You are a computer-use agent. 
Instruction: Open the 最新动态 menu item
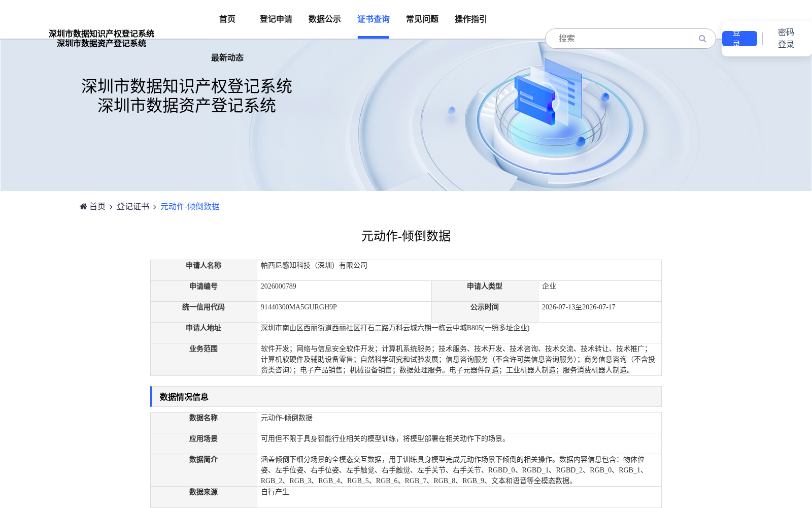pyautogui.click(x=227, y=58)
